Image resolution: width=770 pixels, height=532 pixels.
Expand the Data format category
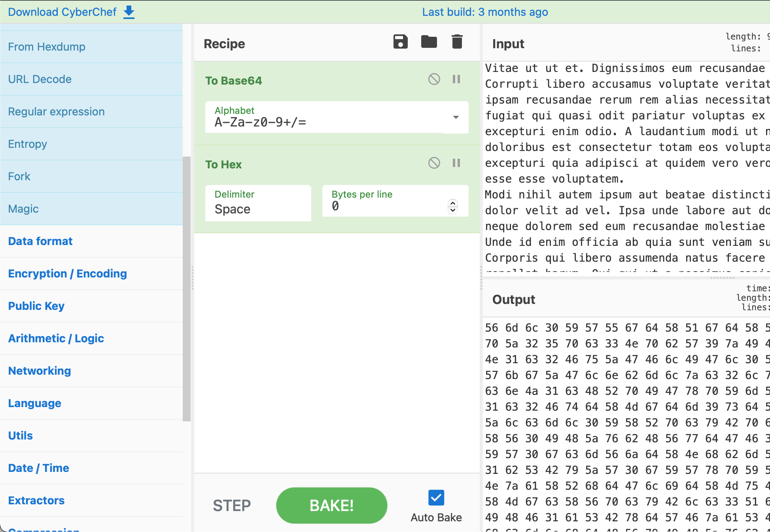(x=40, y=241)
